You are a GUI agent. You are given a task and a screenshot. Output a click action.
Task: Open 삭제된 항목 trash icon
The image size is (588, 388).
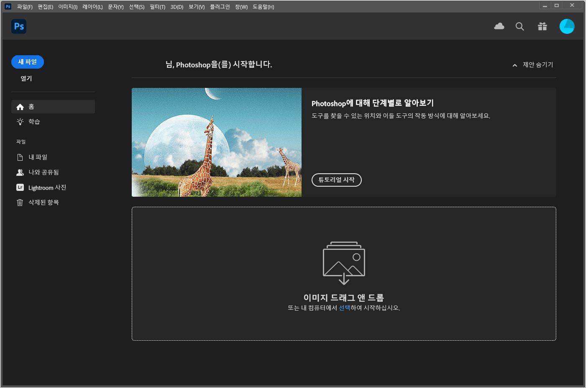coord(20,202)
